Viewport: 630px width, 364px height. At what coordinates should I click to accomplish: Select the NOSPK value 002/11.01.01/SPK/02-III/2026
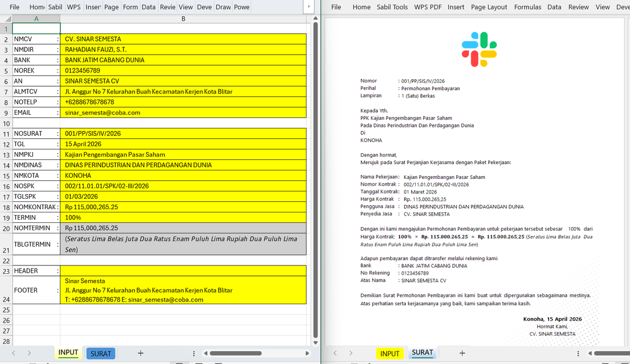click(x=183, y=186)
